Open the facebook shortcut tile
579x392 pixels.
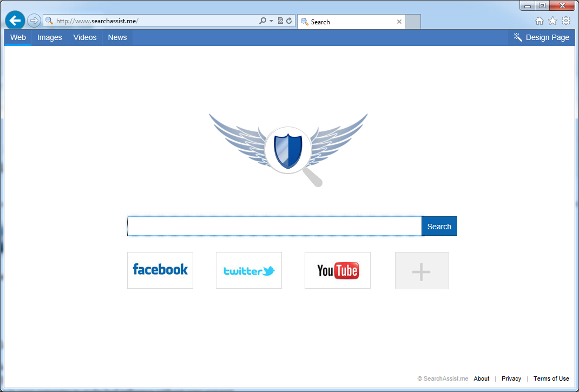(x=160, y=270)
